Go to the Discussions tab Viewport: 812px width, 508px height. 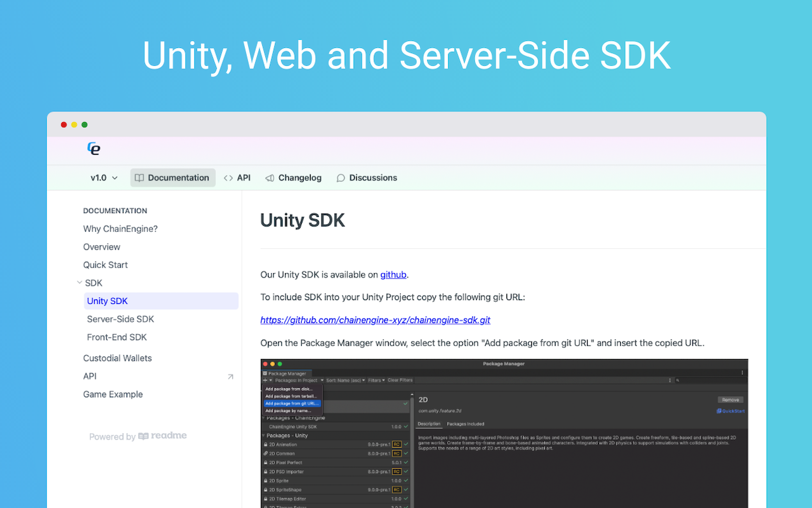(367, 178)
